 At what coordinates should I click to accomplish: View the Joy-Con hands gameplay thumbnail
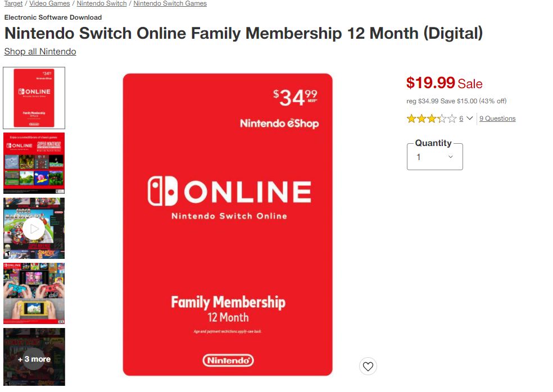34,293
